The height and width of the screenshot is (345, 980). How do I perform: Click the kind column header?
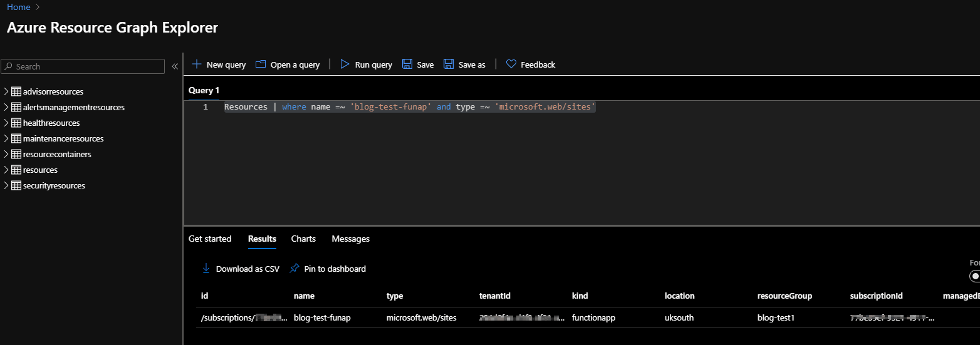point(580,296)
